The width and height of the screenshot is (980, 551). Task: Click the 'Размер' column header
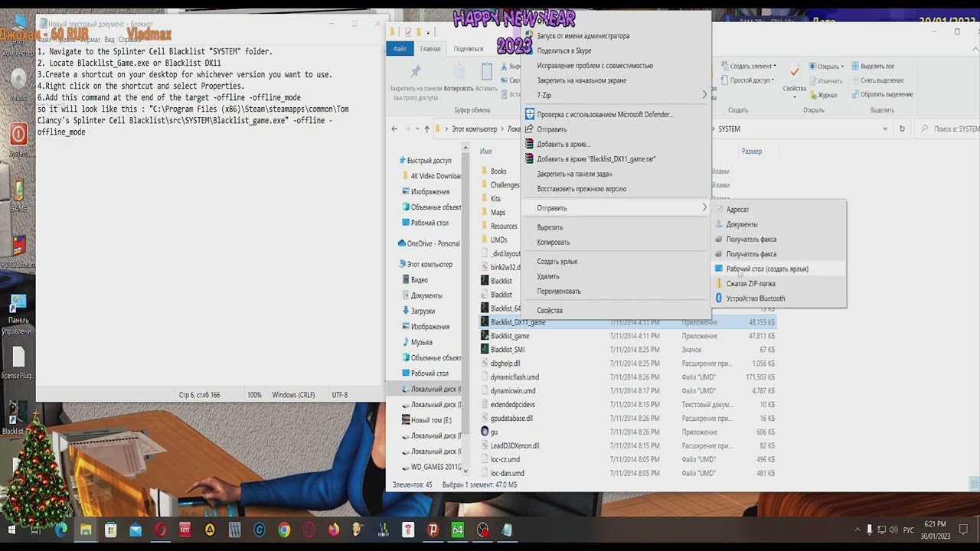click(x=752, y=152)
